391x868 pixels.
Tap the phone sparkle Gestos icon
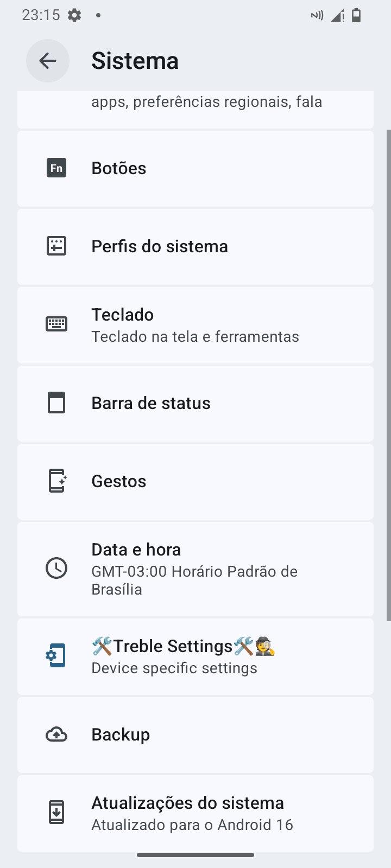[56, 481]
